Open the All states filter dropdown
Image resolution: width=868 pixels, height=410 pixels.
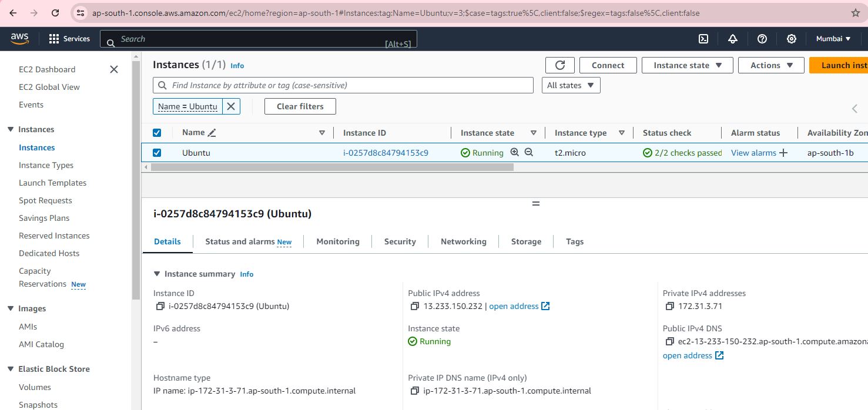[x=571, y=85]
